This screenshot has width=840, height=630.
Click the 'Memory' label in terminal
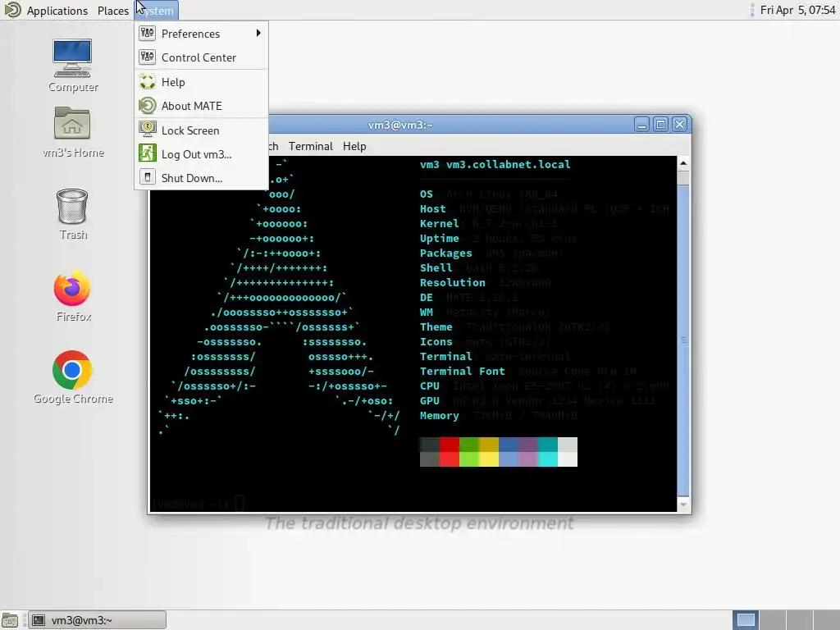tap(440, 416)
